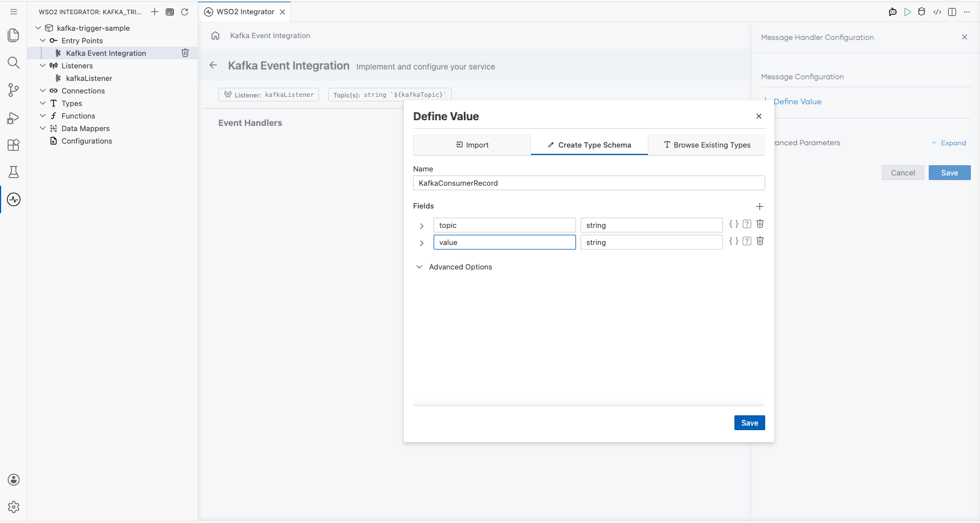Collapse the kafka-trigger-sample project node
Screen dimensions: 980x523
click(38, 28)
